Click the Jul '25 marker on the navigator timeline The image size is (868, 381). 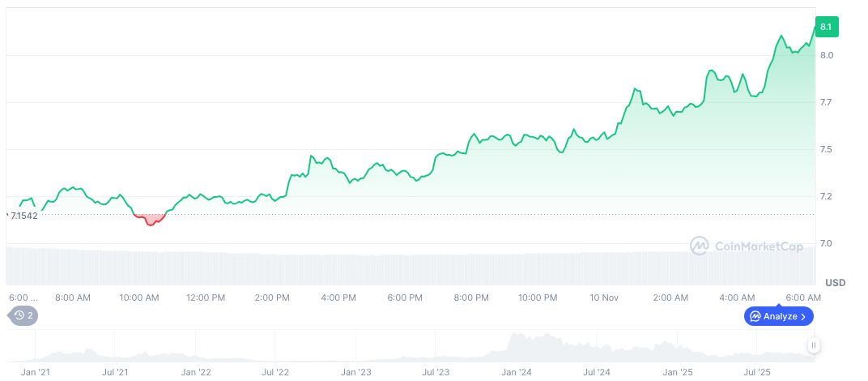point(758,373)
